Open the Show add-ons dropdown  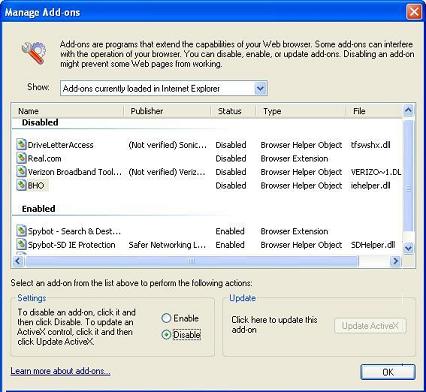pyautogui.click(x=260, y=88)
